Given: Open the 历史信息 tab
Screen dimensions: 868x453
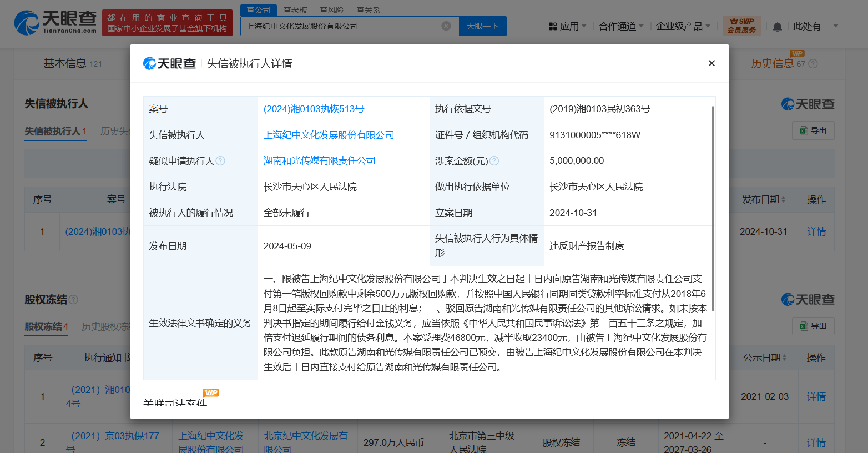Looking at the screenshot, I should point(778,64).
